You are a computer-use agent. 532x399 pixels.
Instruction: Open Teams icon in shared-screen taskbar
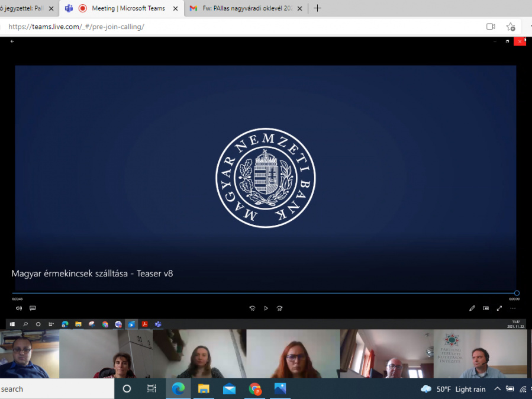[x=158, y=324]
